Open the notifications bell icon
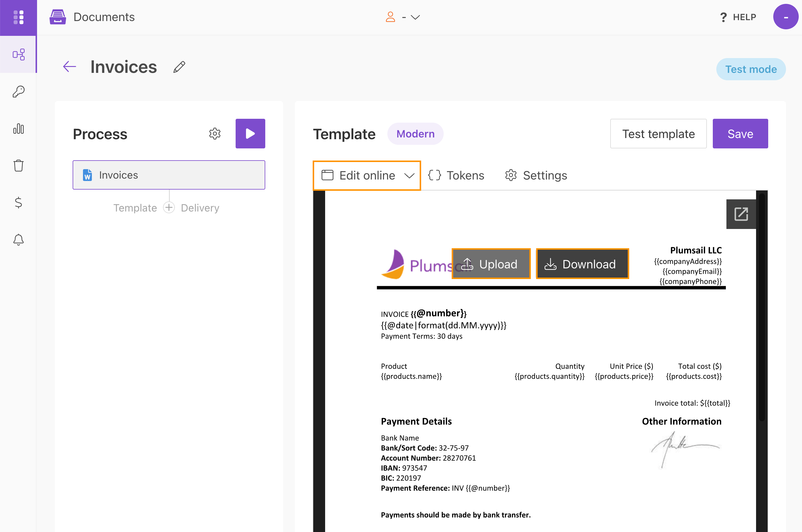Image resolution: width=802 pixels, height=532 pixels. pyautogui.click(x=18, y=240)
